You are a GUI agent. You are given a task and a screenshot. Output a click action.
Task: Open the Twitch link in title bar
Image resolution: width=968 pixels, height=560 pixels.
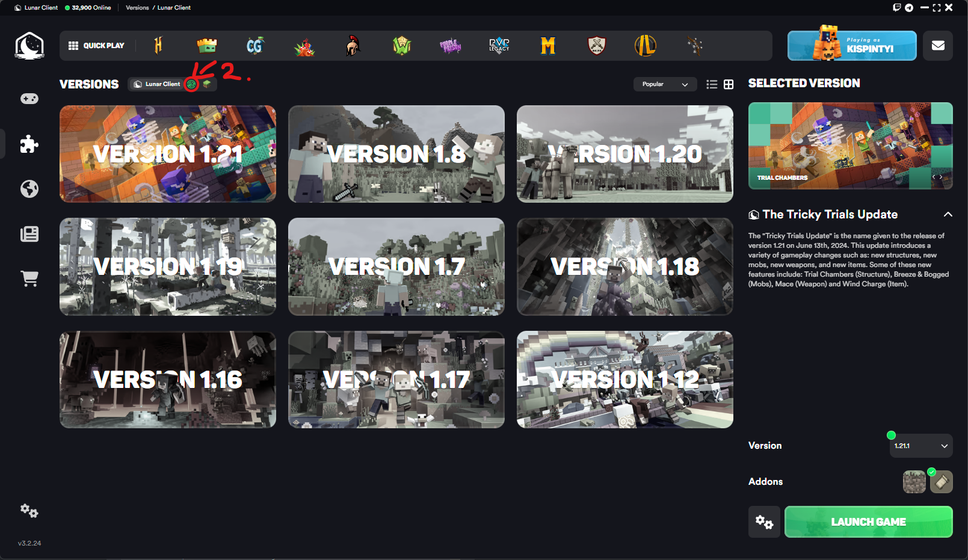897,8
